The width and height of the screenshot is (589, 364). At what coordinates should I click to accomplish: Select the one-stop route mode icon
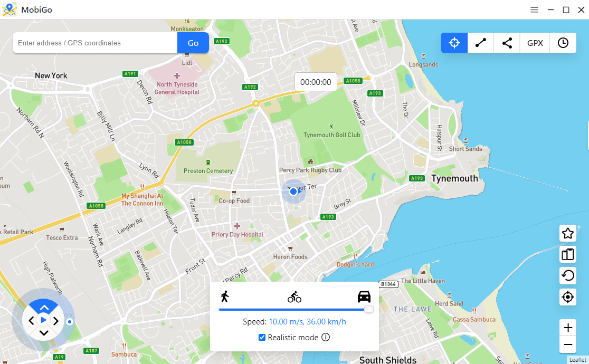[480, 43]
